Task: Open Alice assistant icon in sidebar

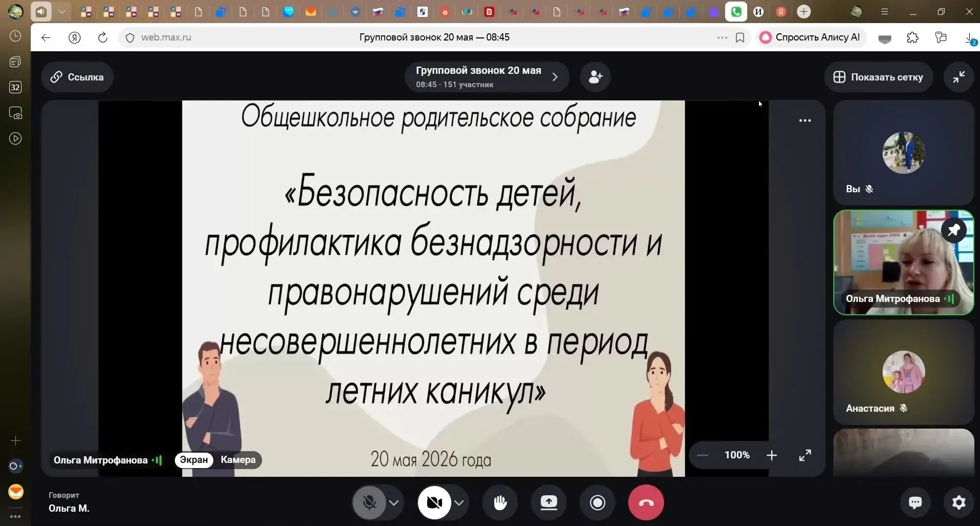Action: (15, 466)
